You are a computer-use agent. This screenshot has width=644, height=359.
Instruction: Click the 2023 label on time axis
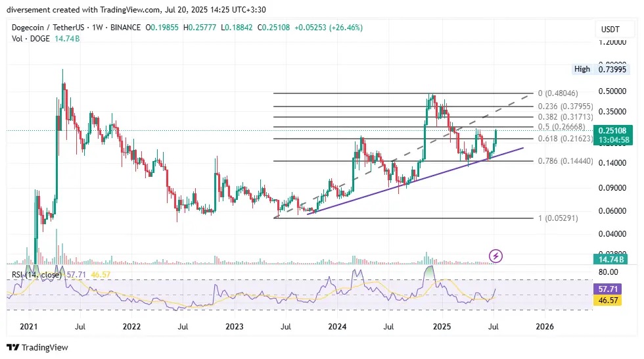pos(234,327)
